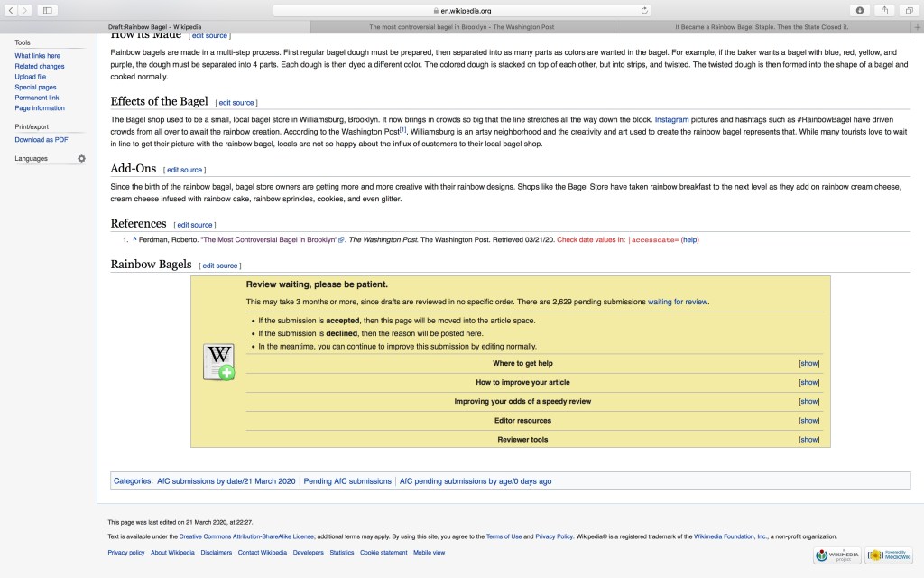
Task: Open the 'Download as PDF' link
Action: [x=42, y=140]
